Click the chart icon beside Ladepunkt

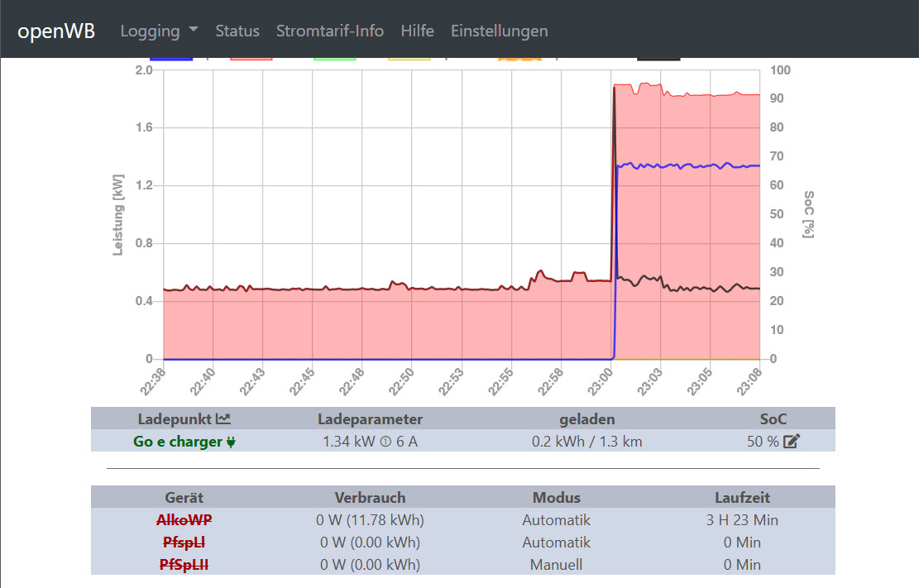[x=223, y=419]
